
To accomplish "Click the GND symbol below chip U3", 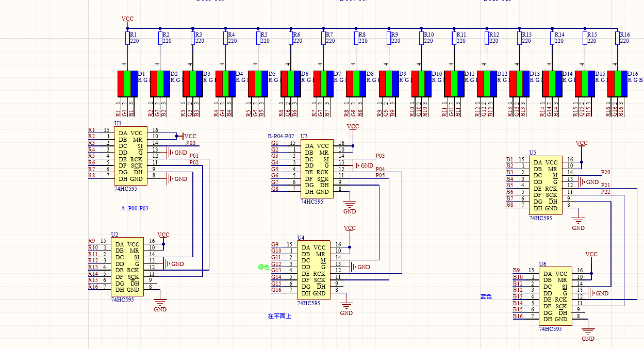I will [350, 206].
